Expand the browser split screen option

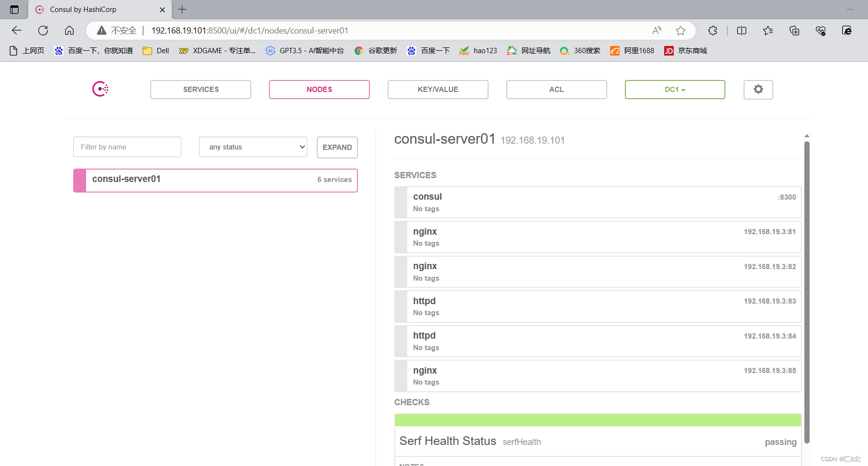click(x=741, y=30)
